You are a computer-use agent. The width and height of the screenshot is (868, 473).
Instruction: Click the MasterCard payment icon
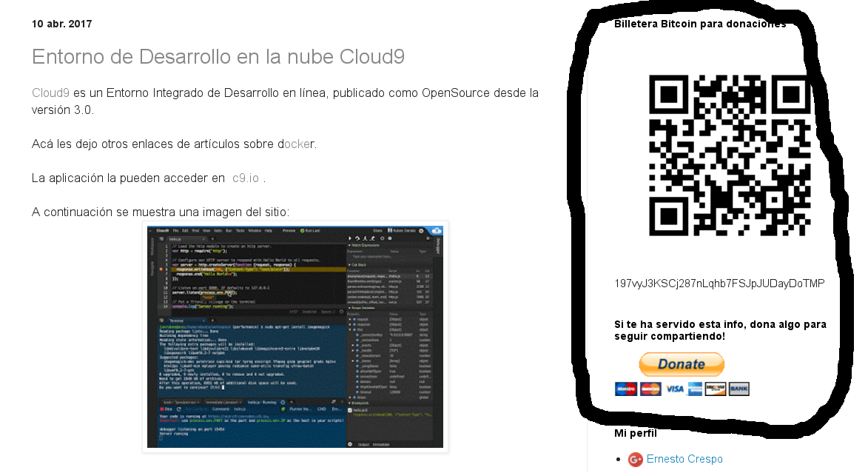click(x=650, y=389)
